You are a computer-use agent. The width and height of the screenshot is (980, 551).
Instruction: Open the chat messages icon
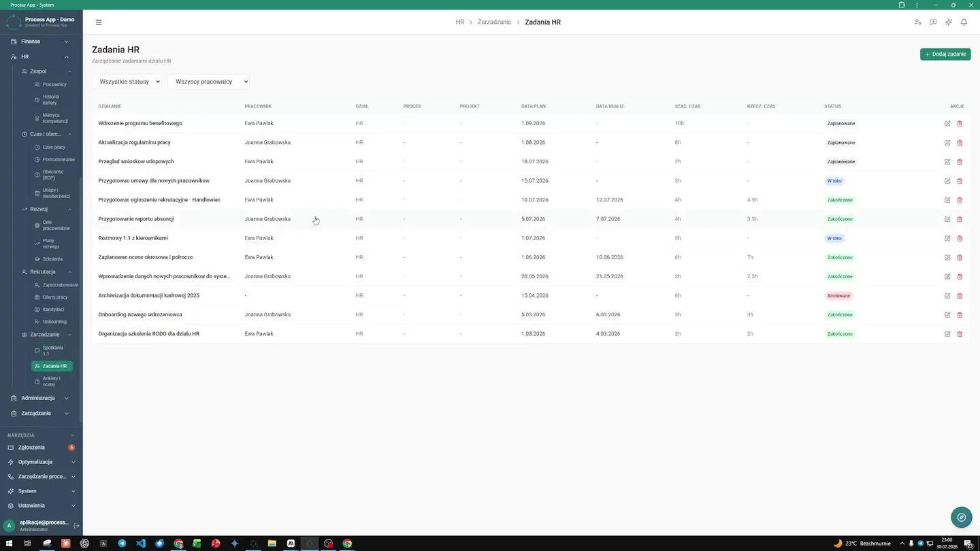[x=933, y=22]
